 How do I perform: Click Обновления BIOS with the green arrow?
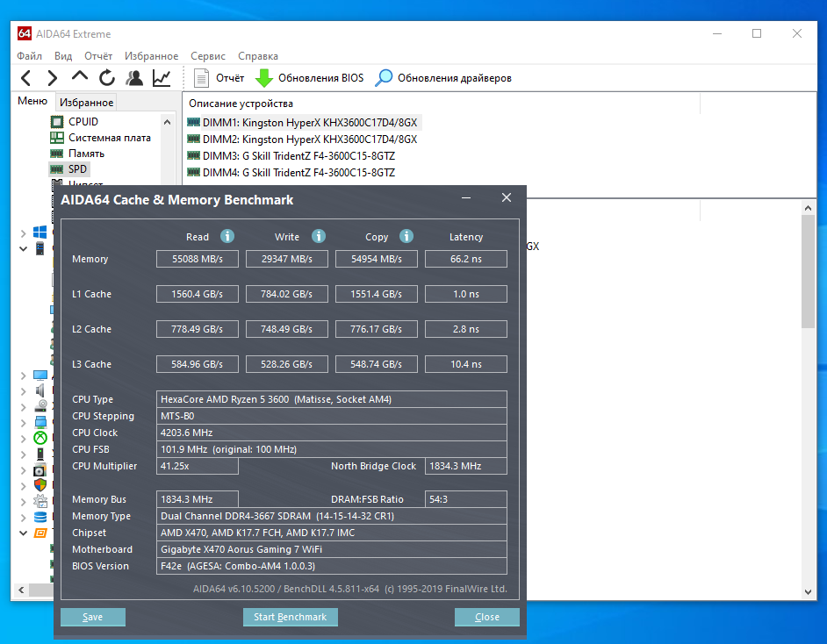(x=310, y=78)
